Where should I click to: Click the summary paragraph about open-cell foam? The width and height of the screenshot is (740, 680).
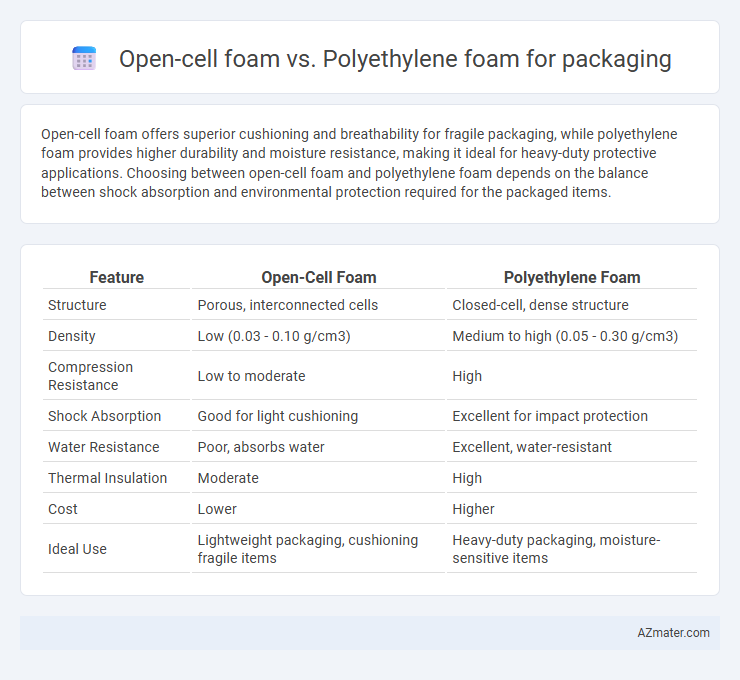pos(359,163)
